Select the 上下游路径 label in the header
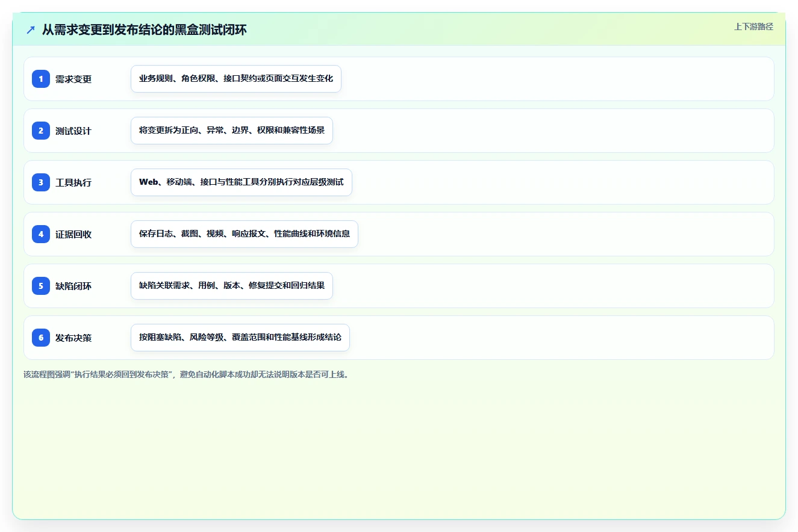 [x=753, y=26]
